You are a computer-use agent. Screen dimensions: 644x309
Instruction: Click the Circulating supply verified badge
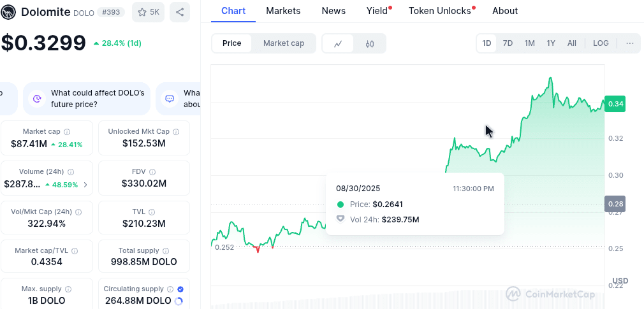coord(180,289)
